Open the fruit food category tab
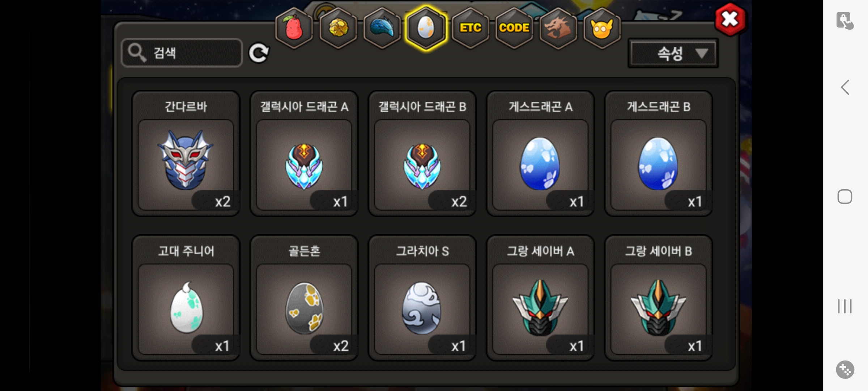The image size is (868, 391). point(294,28)
